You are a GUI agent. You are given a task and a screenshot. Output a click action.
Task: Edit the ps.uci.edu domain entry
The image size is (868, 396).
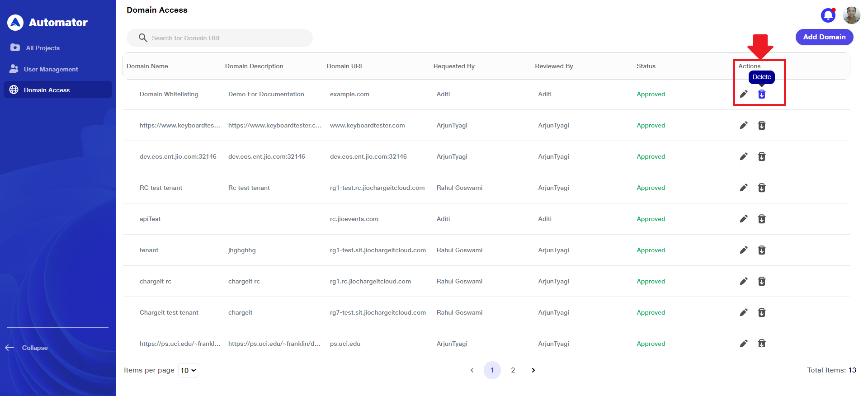click(x=744, y=344)
